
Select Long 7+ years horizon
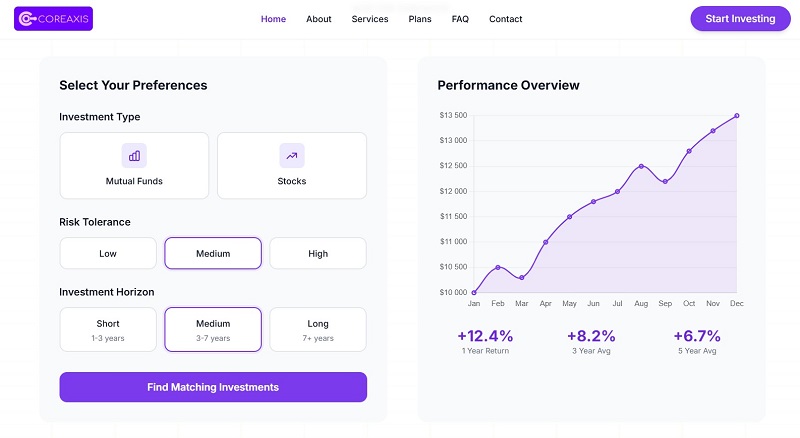318,329
